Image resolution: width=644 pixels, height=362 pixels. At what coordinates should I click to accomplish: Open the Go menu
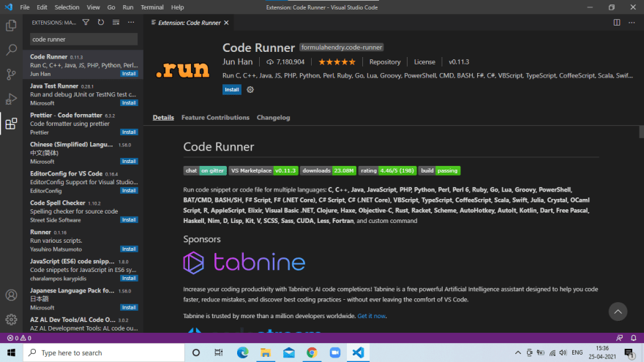coord(111,7)
